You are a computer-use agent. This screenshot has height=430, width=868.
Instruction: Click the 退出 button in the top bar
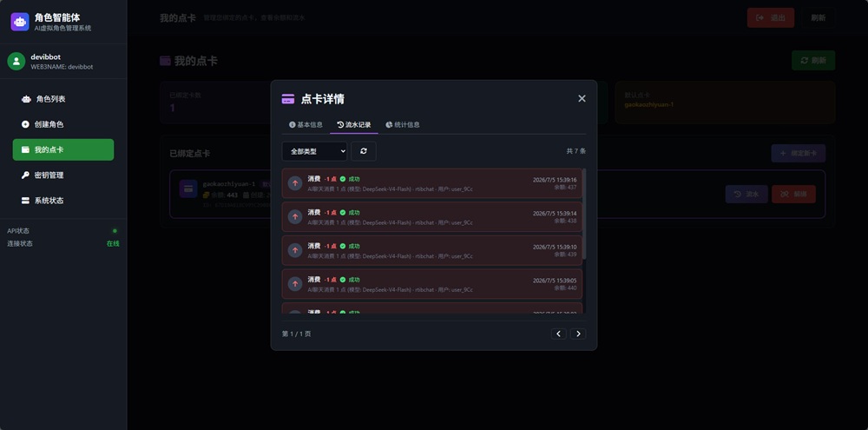click(x=771, y=17)
